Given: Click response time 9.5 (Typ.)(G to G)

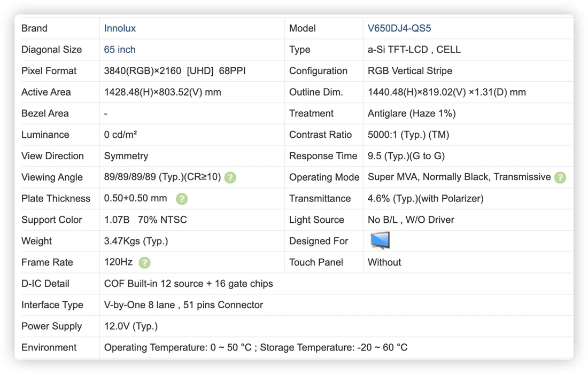Looking at the screenshot, I should [x=406, y=156].
